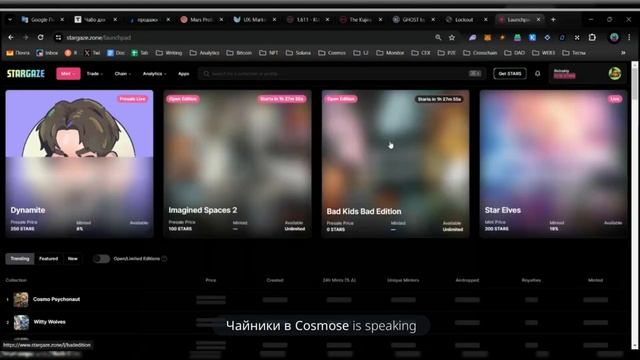Click the zoom magnifier icon in address bar
Image resolution: width=640 pixels, height=360 pixels.
tap(438, 37)
